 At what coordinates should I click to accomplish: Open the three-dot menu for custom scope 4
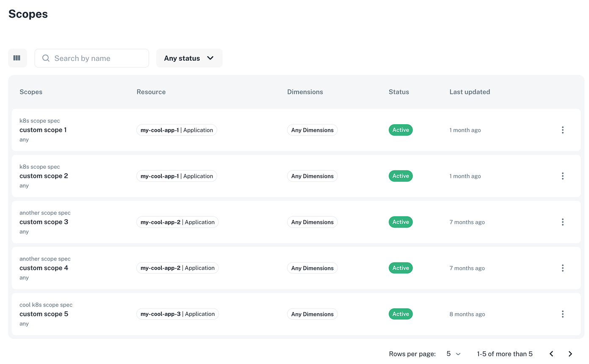562,268
